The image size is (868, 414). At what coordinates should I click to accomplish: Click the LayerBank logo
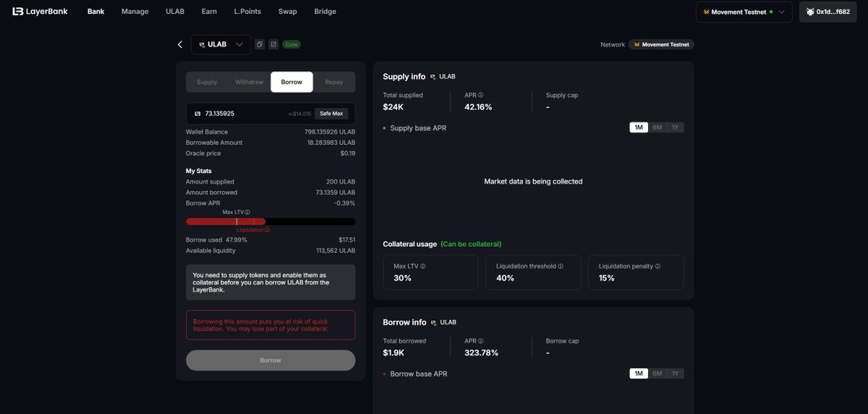[40, 12]
